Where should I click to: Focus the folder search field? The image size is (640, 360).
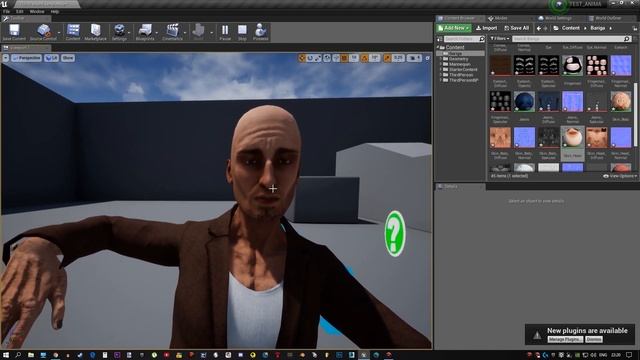(x=464, y=39)
